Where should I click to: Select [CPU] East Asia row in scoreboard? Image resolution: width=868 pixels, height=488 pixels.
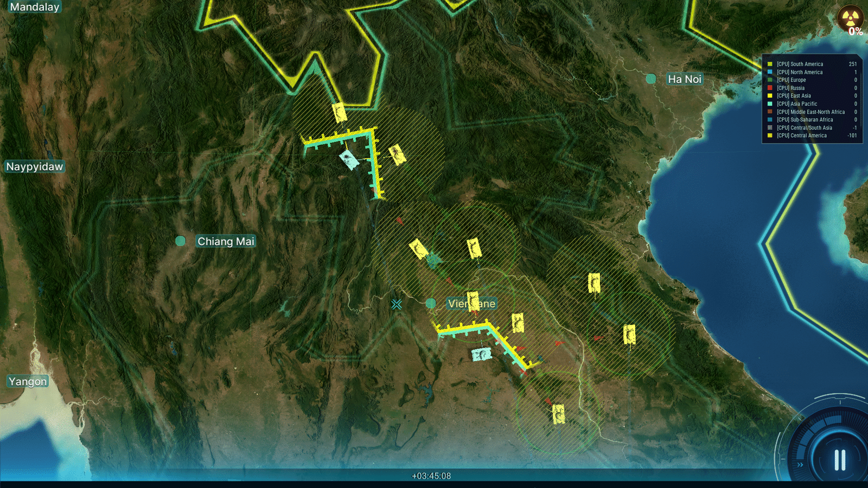point(812,95)
